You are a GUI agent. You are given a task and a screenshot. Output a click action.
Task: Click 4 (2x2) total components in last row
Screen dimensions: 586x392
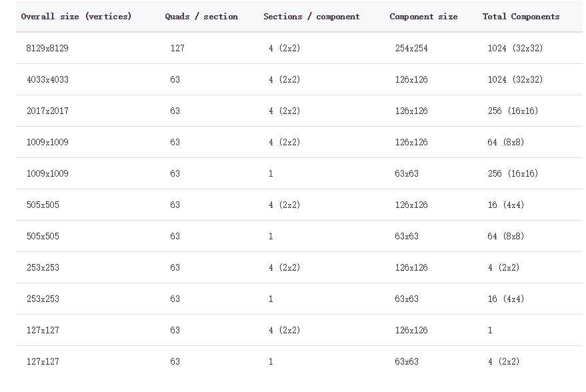pos(503,362)
